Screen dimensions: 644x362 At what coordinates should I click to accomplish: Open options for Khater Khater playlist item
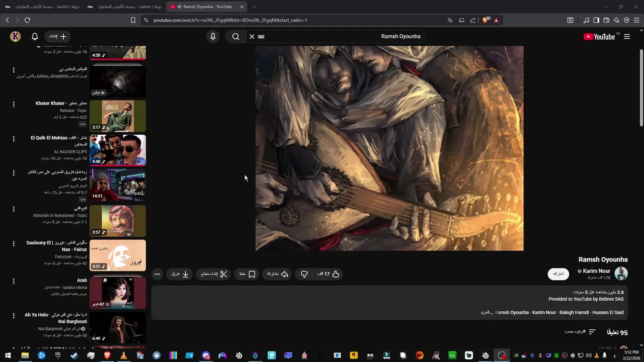pos(14,104)
